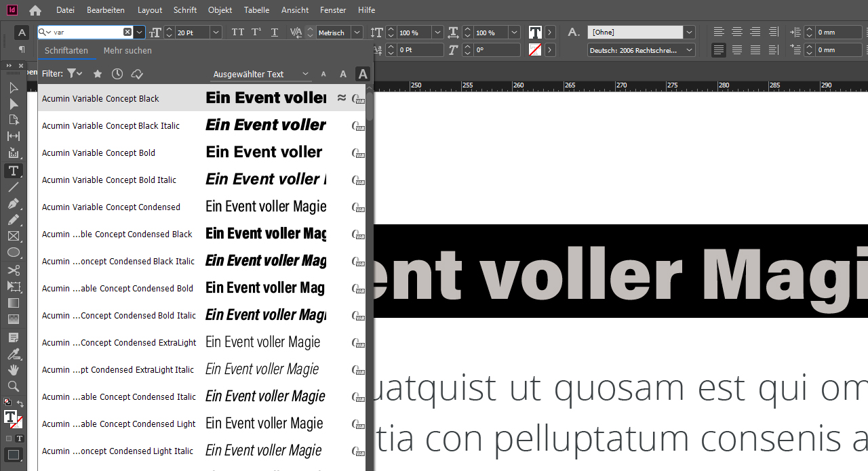Select the Line tool

(x=13, y=187)
